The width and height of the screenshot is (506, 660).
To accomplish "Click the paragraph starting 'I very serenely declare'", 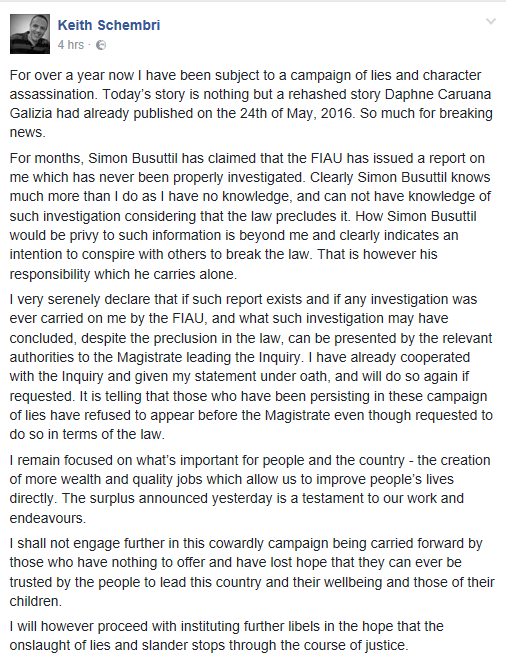I will tap(251, 367).
